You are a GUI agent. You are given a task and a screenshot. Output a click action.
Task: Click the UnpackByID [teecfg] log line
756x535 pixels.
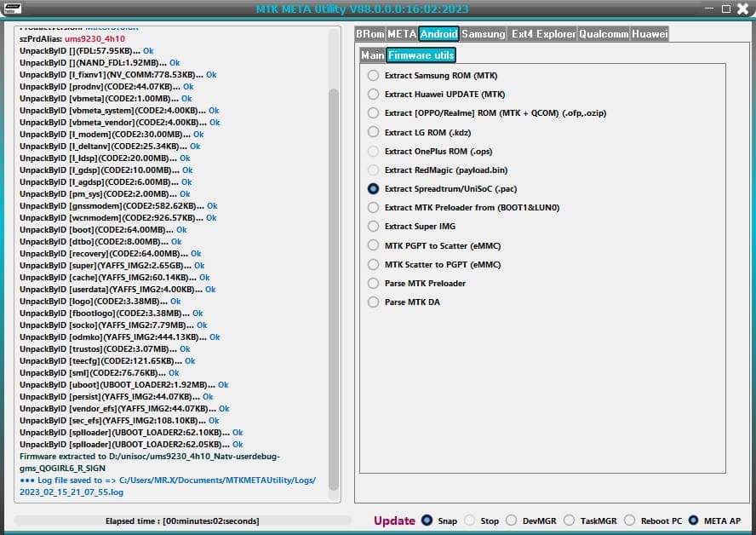pyautogui.click(x=107, y=361)
